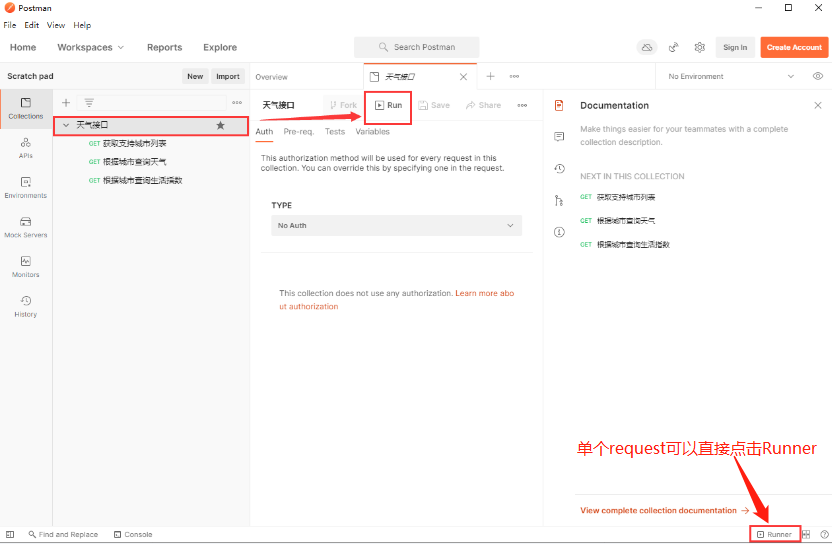View complete collection documentation link
This screenshot has width=832, height=544.
(x=665, y=510)
